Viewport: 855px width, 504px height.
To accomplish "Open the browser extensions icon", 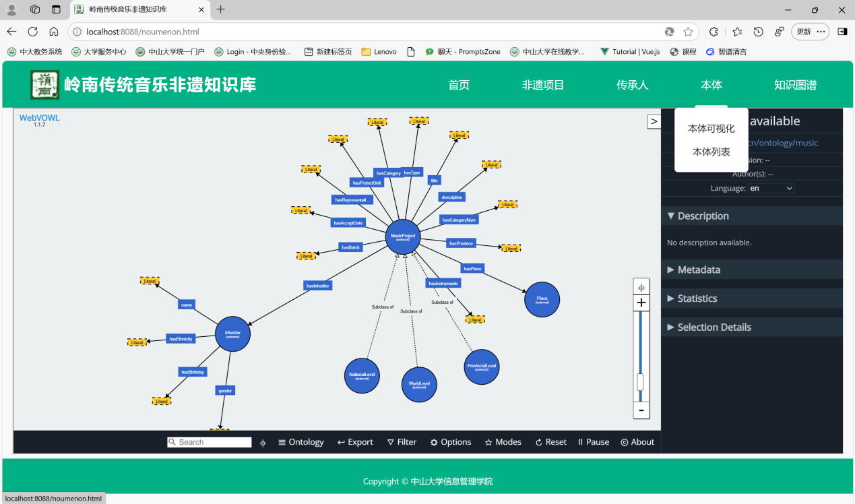I will tap(714, 32).
